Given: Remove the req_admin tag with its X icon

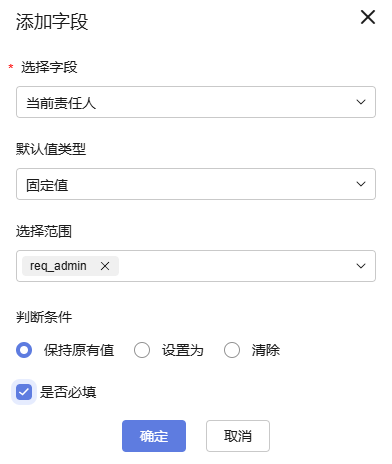Looking at the screenshot, I should 105,266.
